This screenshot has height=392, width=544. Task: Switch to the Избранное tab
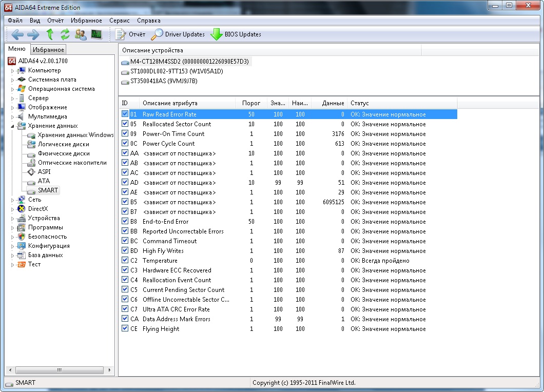pos(48,50)
